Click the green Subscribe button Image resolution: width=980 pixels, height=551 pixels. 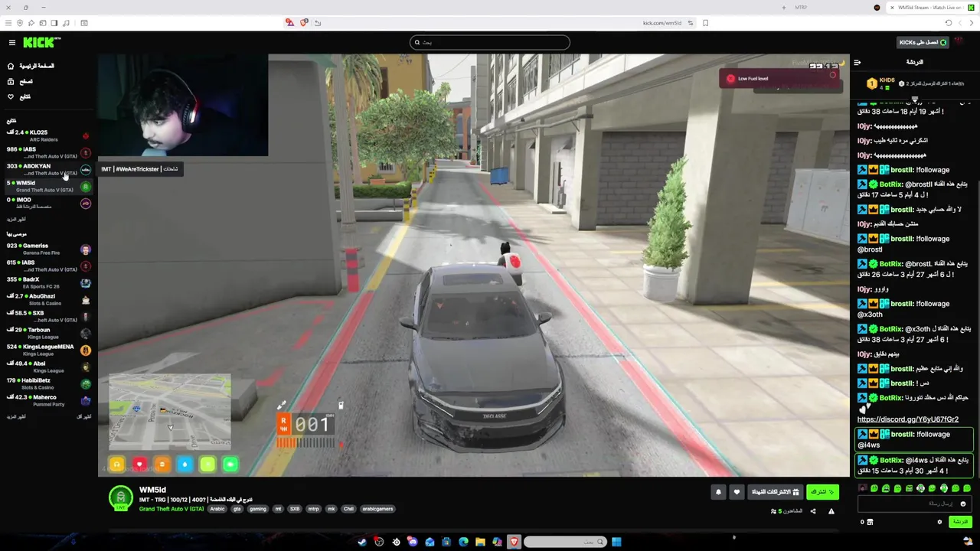coord(822,492)
